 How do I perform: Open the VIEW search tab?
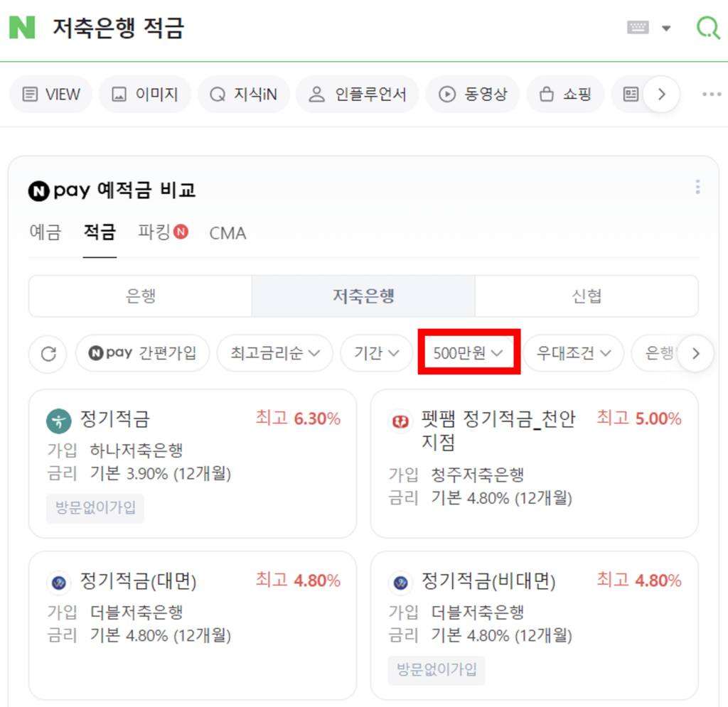pos(51,95)
